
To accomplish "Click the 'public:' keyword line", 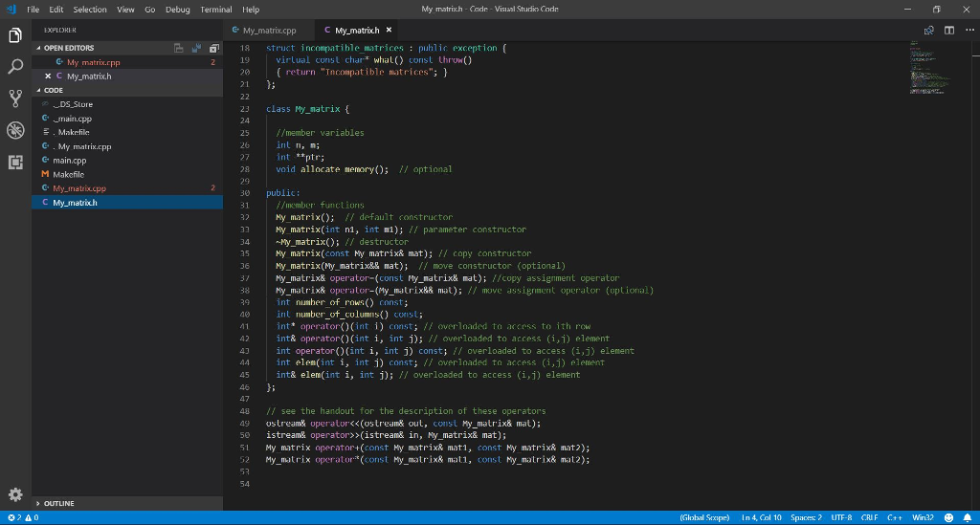I will pos(283,193).
